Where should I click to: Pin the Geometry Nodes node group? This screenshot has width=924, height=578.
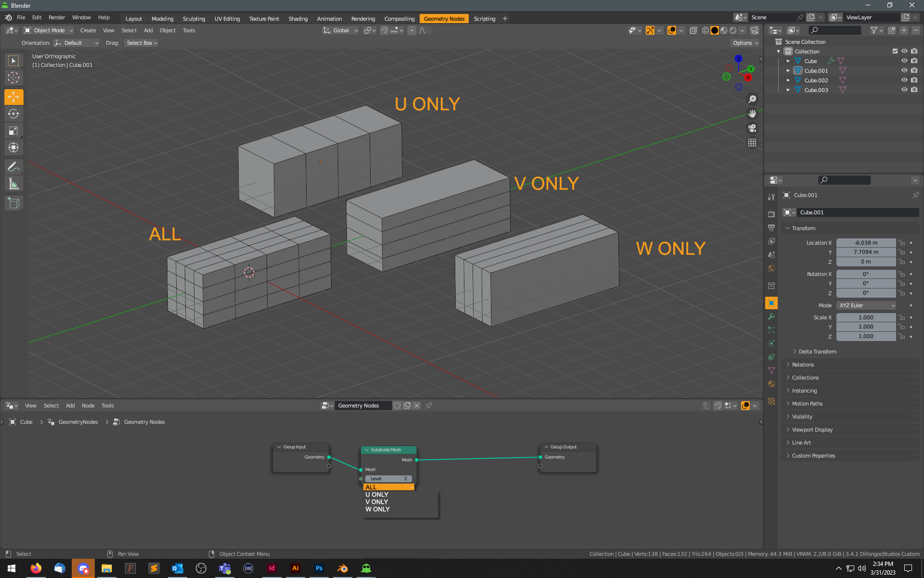(429, 406)
